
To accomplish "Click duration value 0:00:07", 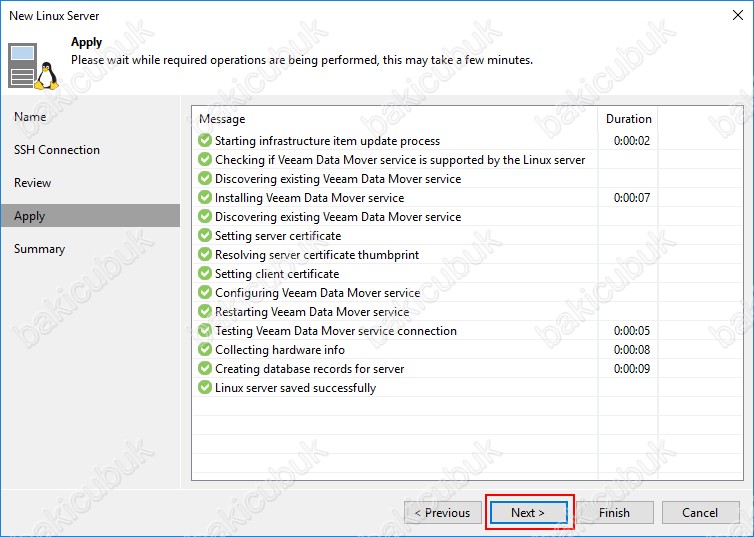I will coord(632,198).
